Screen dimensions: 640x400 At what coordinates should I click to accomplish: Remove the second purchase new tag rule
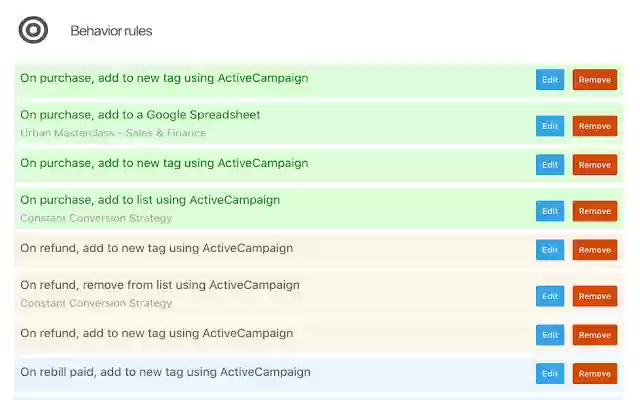click(x=594, y=165)
